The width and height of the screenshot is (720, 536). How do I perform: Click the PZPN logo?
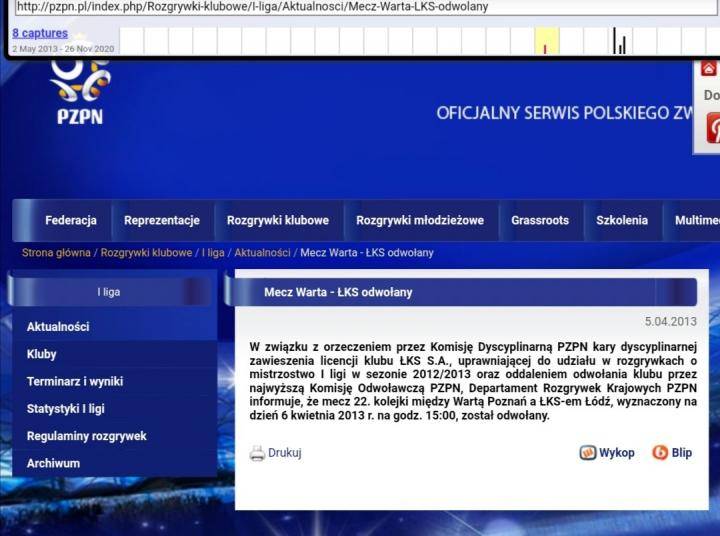point(80,92)
